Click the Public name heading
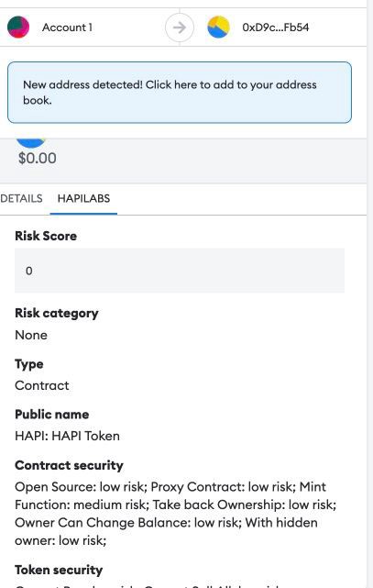 click(51, 415)
